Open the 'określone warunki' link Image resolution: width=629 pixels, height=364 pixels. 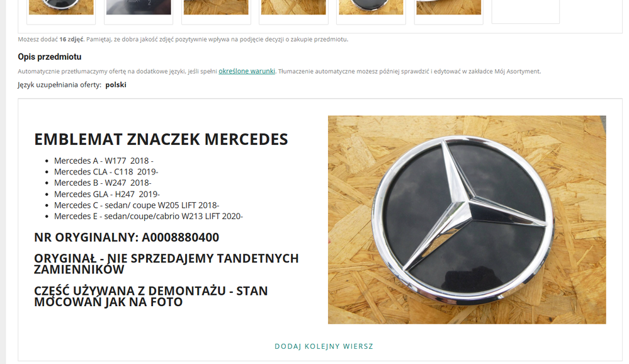[247, 71]
